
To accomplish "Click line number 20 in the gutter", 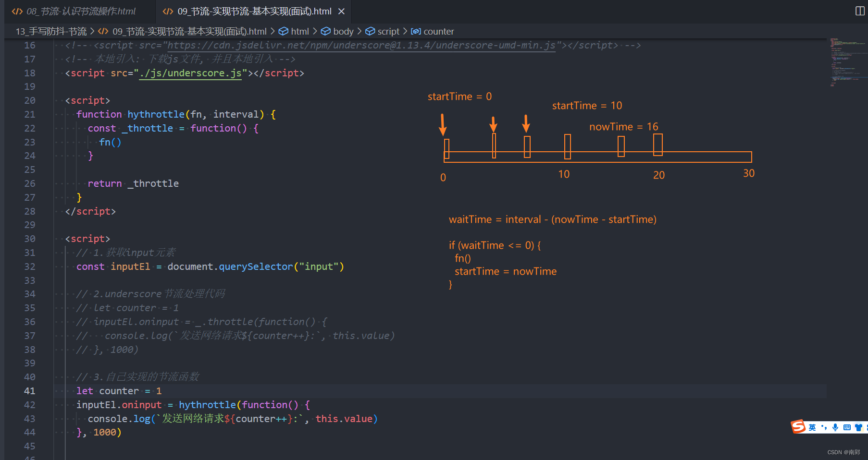I will click(x=30, y=100).
